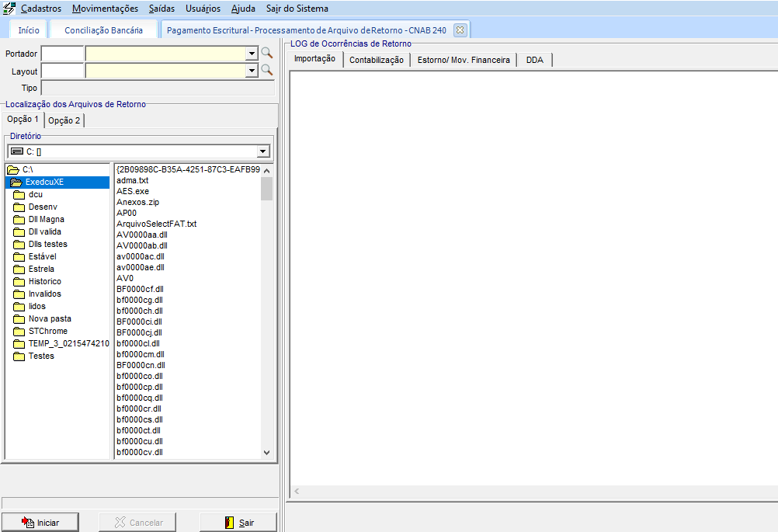
Task: Open the Cadastros menu
Action: click(x=41, y=9)
